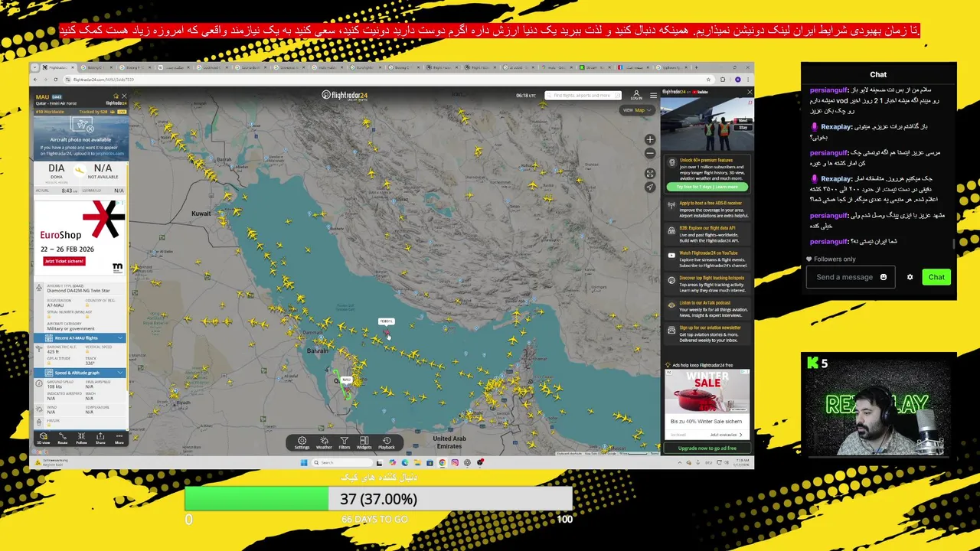Screen dimensions: 980x551
Task: Open B2B flight data API card
Action: point(707,234)
